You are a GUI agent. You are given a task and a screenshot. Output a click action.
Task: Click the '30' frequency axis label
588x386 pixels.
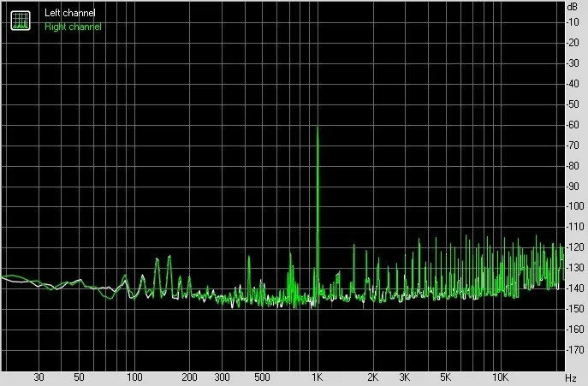(x=39, y=377)
